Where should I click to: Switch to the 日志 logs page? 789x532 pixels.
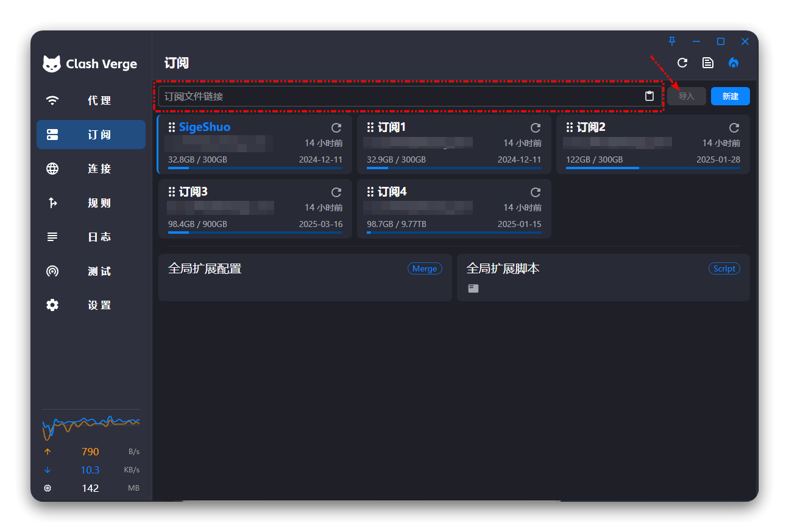91,237
